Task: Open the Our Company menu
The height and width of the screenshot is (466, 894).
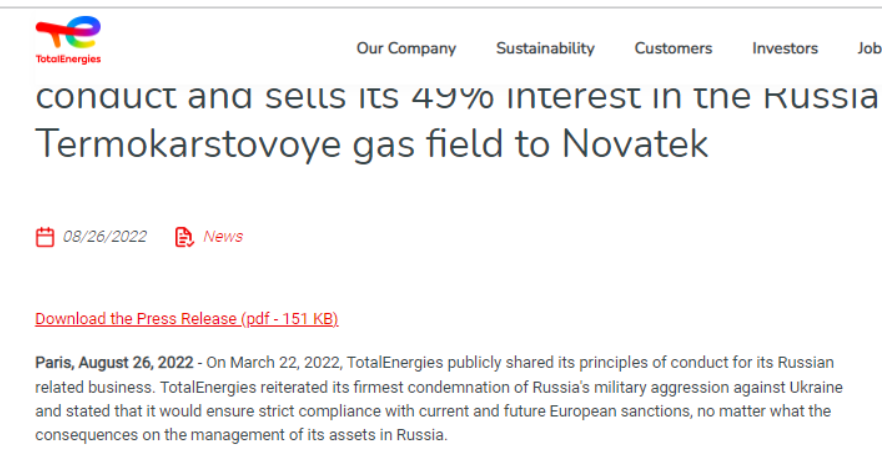Action: click(406, 48)
